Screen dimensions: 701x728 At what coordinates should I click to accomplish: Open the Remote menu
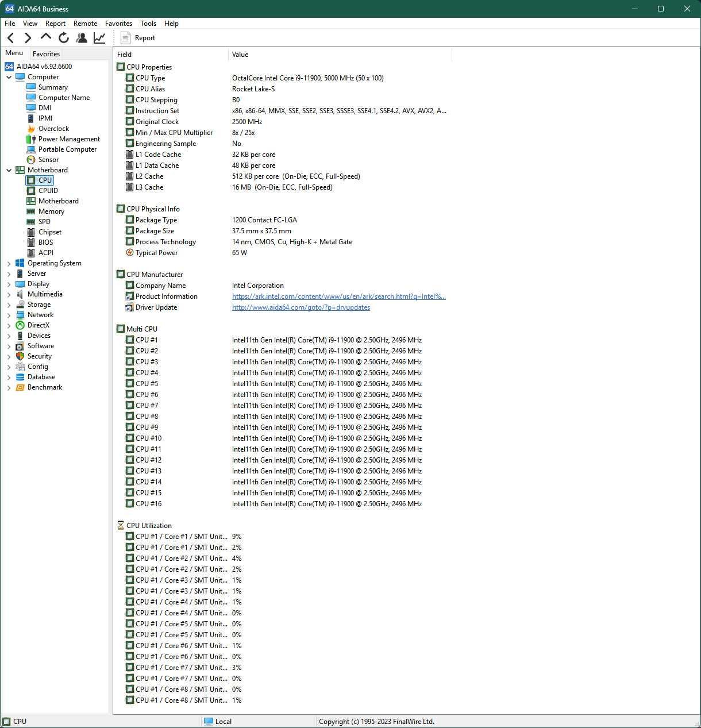coord(85,24)
